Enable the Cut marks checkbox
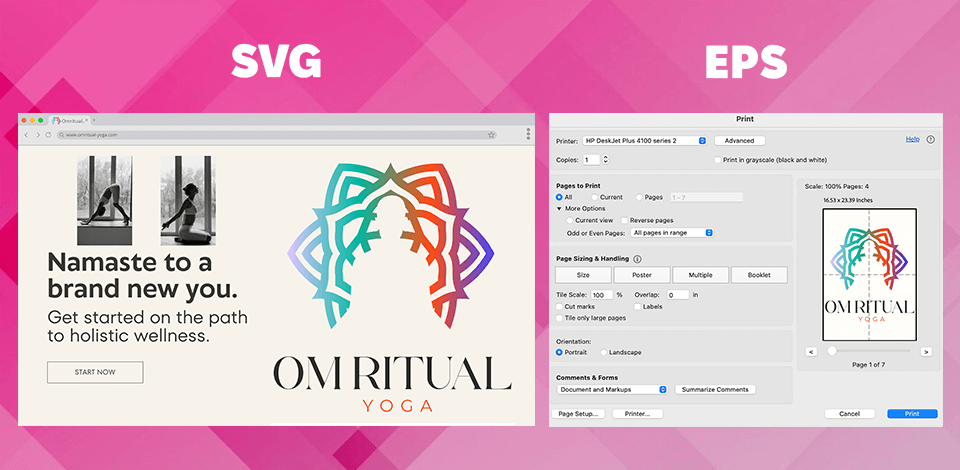 (559, 307)
